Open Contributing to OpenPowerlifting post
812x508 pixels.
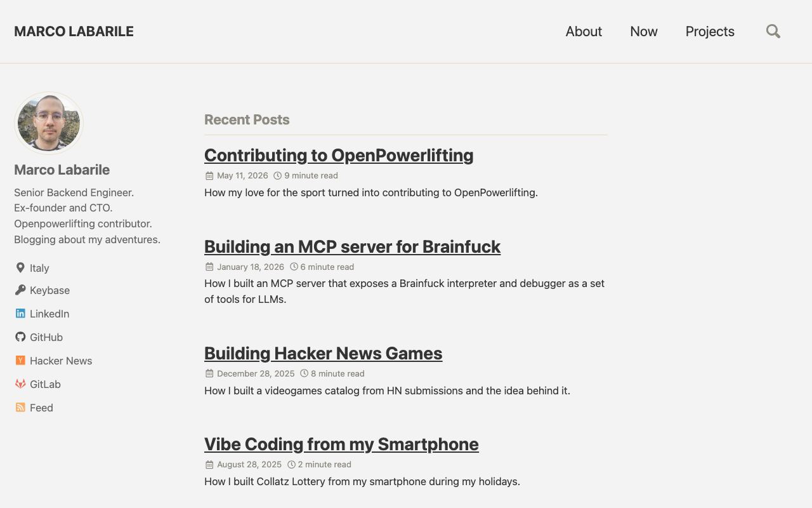339,155
